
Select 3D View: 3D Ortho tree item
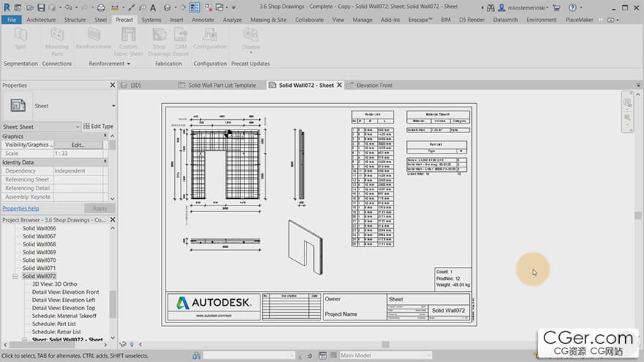point(54,284)
